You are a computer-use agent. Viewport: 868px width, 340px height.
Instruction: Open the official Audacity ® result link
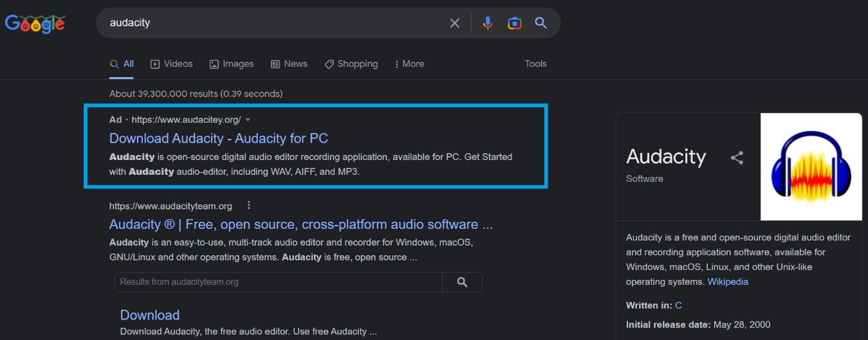tap(300, 224)
